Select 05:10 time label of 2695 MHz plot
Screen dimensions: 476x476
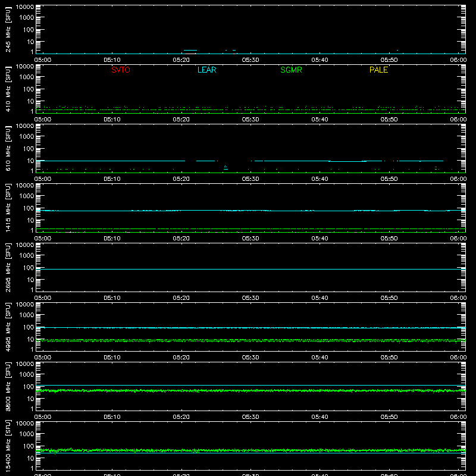click(x=112, y=298)
